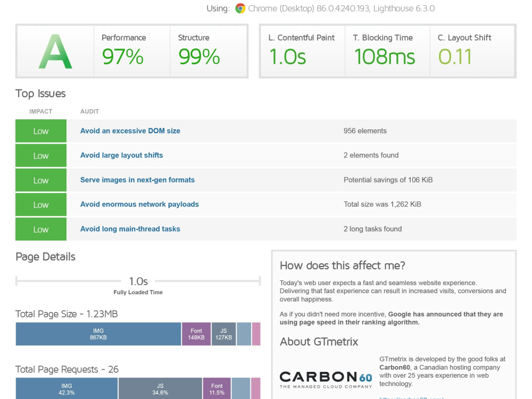Select the IMG 42.3% requests bar

point(66,389)
